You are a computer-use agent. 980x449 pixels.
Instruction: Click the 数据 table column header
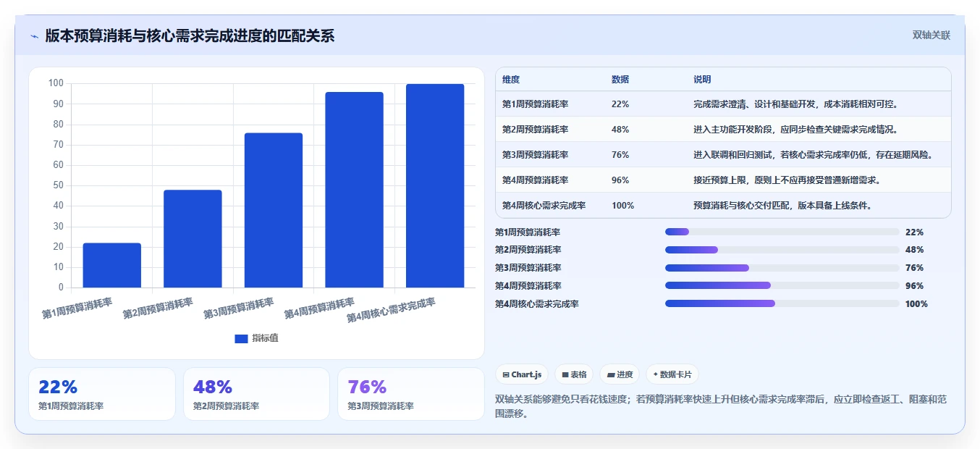point(620,80)
